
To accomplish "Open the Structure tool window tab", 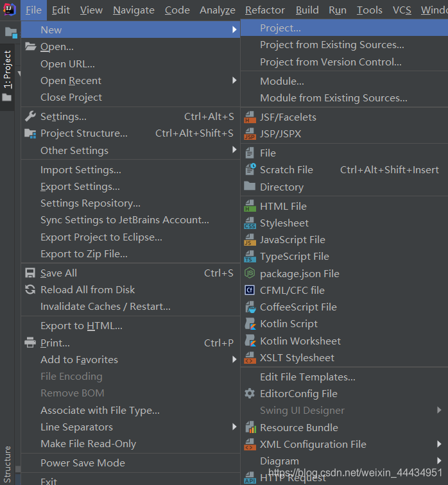I will pos(7,464).
